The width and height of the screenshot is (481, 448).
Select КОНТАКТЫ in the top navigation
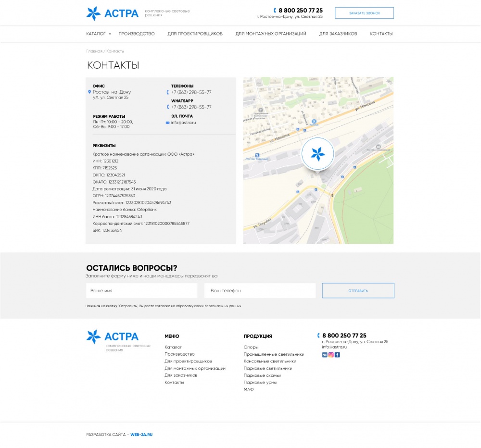[381, 34]
